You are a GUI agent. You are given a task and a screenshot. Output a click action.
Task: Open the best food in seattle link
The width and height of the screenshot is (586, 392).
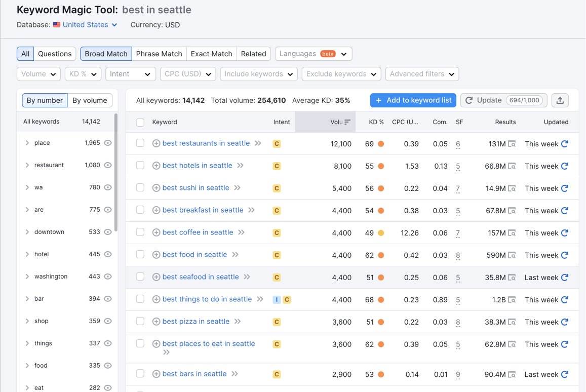click(194, 254)
